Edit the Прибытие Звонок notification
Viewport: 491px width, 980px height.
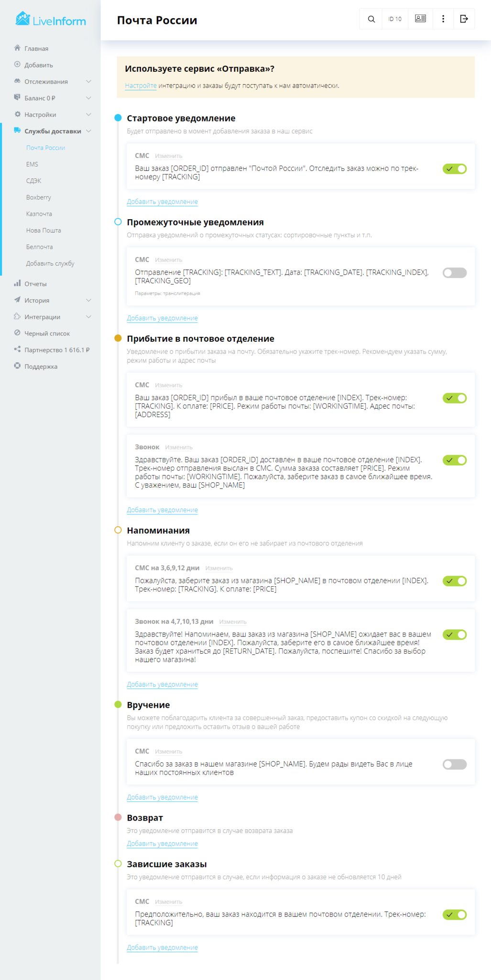point(179,447)
